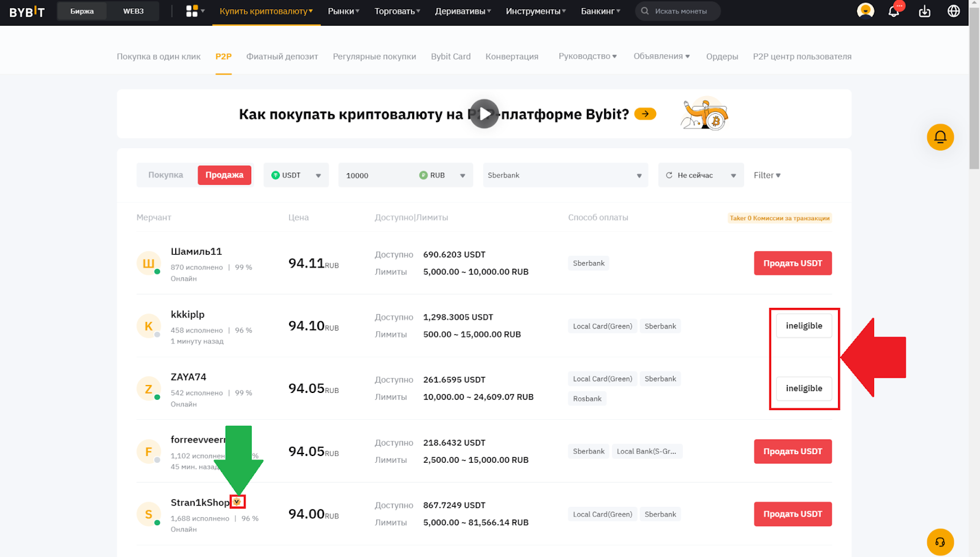Open the Ордеры tab
The height and width of the screenshot is (557, 980).
click(722, 56)
